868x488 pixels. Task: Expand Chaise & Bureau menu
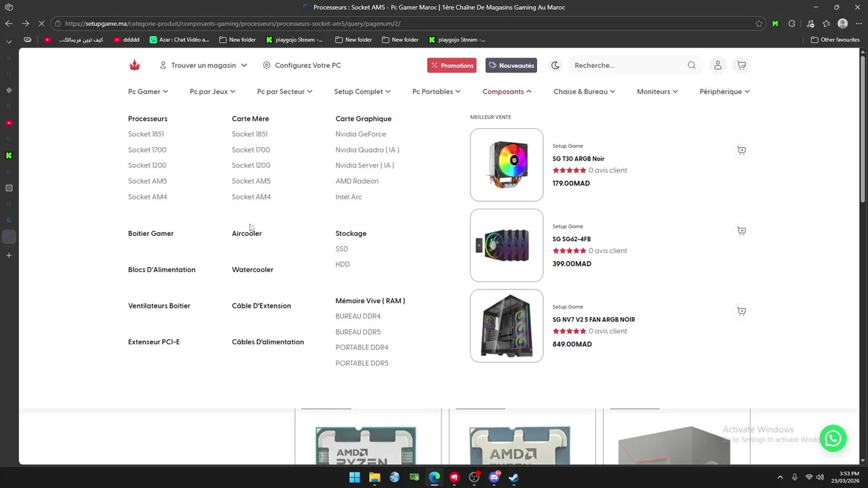(x=584, y=91)
